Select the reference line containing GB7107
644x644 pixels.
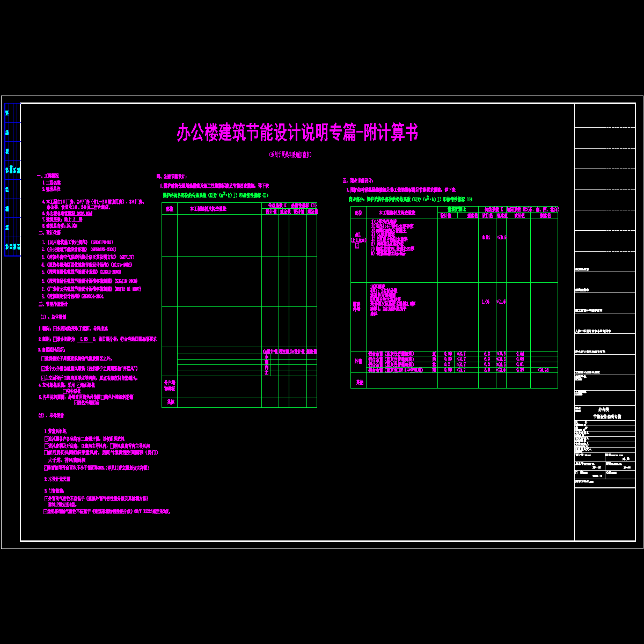[88, 257]
